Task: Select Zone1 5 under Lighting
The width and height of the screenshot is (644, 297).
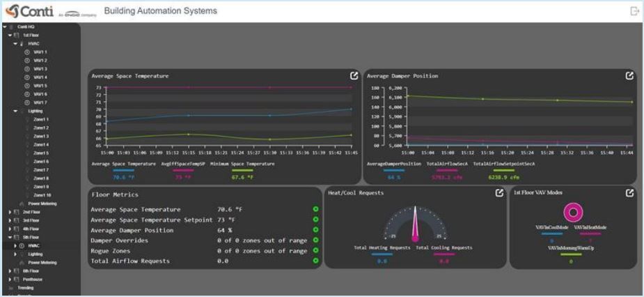Action: 41,153
